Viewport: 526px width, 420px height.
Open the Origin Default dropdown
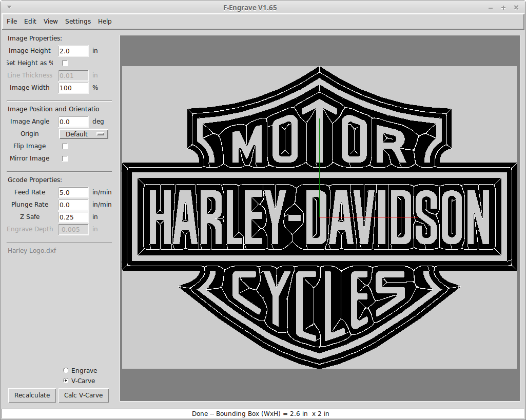(84, 134)
